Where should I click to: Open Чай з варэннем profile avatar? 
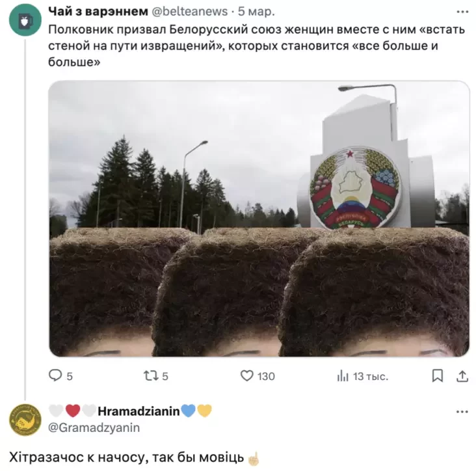click(x=25, y=20)
